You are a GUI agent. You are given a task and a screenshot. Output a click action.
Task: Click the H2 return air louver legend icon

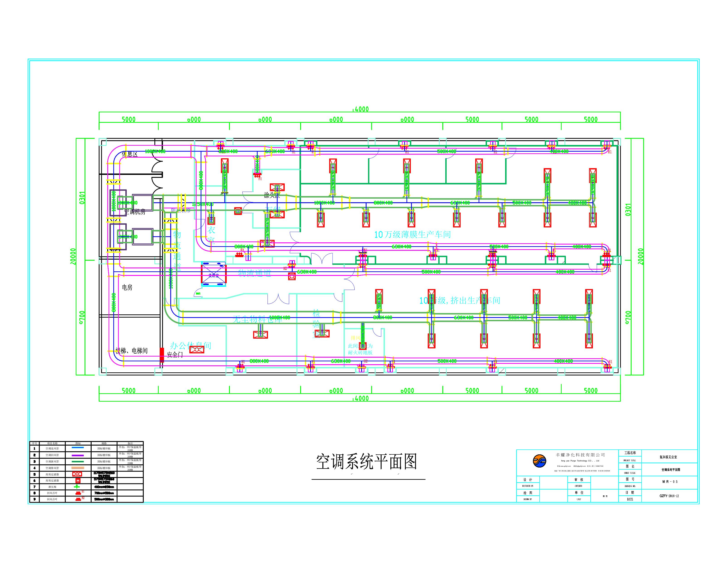(78, 499)
